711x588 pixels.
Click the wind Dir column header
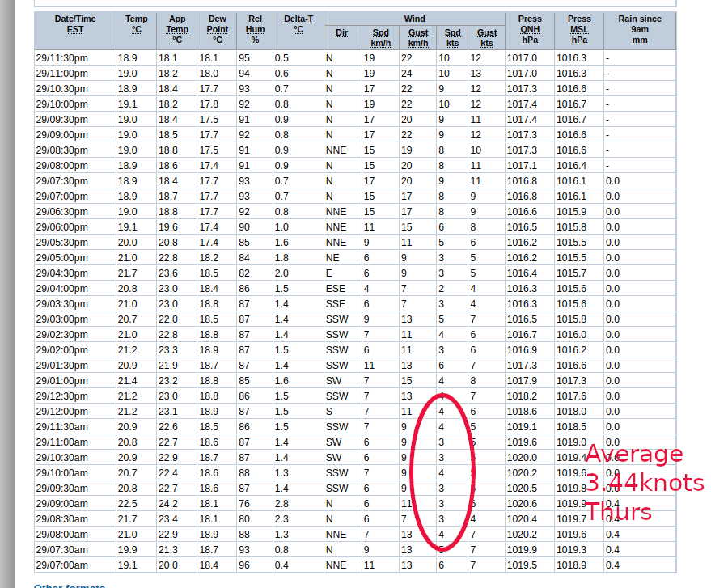(341, 33)
